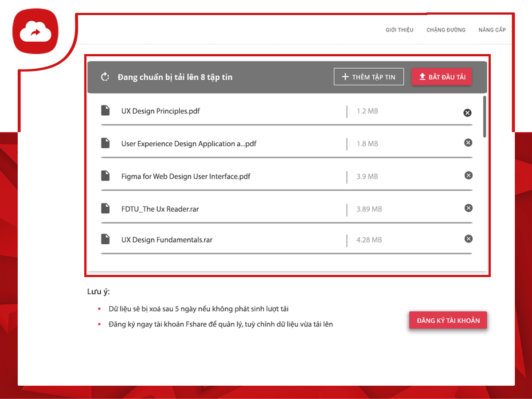
Task: Click the file list vertical scrollbar
Action: click(x=485, y=117)
